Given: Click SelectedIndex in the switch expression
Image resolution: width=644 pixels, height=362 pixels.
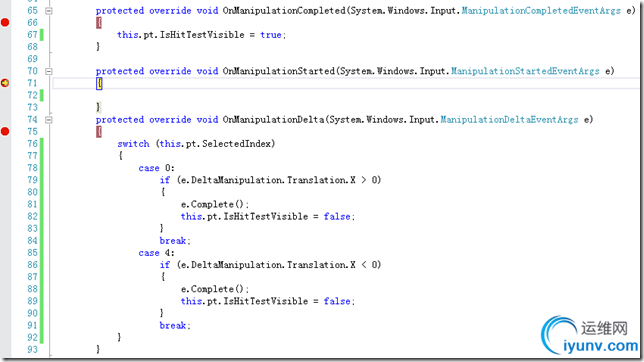Looking at the screenshot, I should (x=236, y=144).
